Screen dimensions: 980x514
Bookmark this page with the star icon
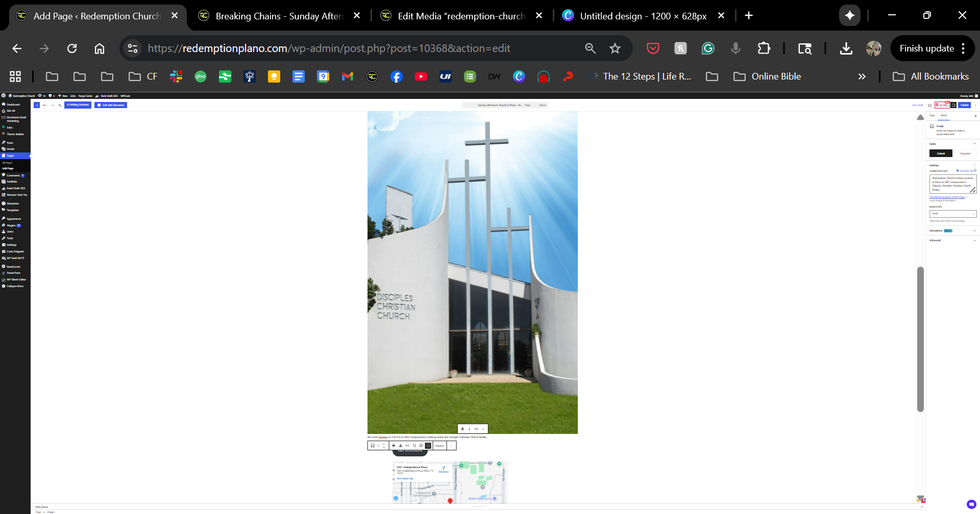point(615,48)
